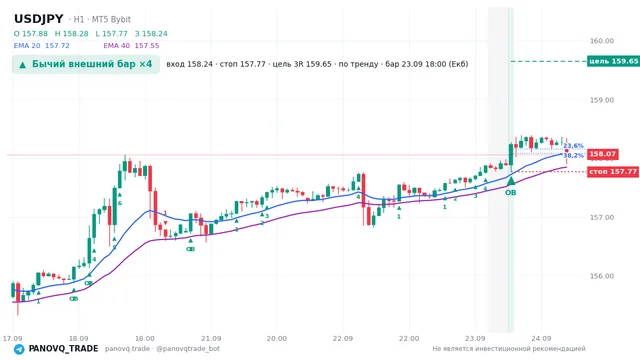Click the low value 'L 157.77'

pos(111,33)
